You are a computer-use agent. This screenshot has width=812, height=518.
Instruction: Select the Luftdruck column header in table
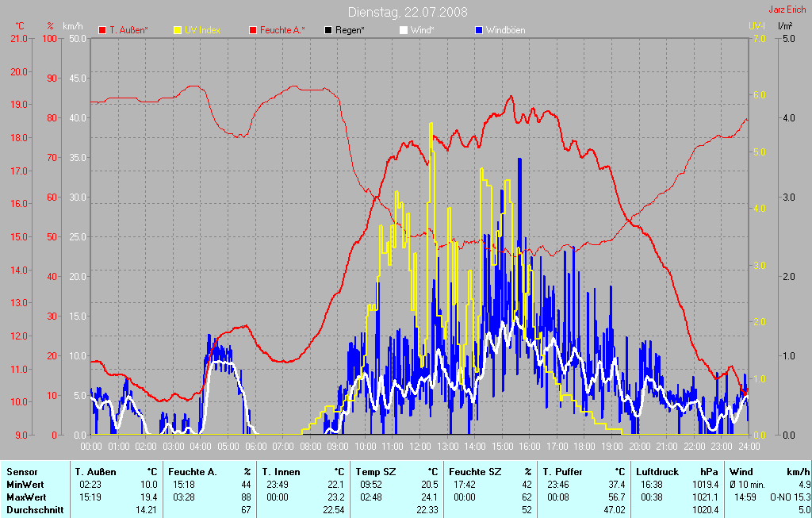coord(658,471)
